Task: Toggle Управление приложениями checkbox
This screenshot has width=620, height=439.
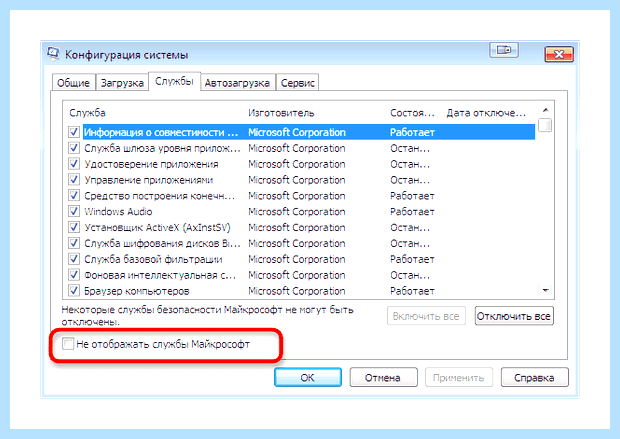Action: coord(74,180)
